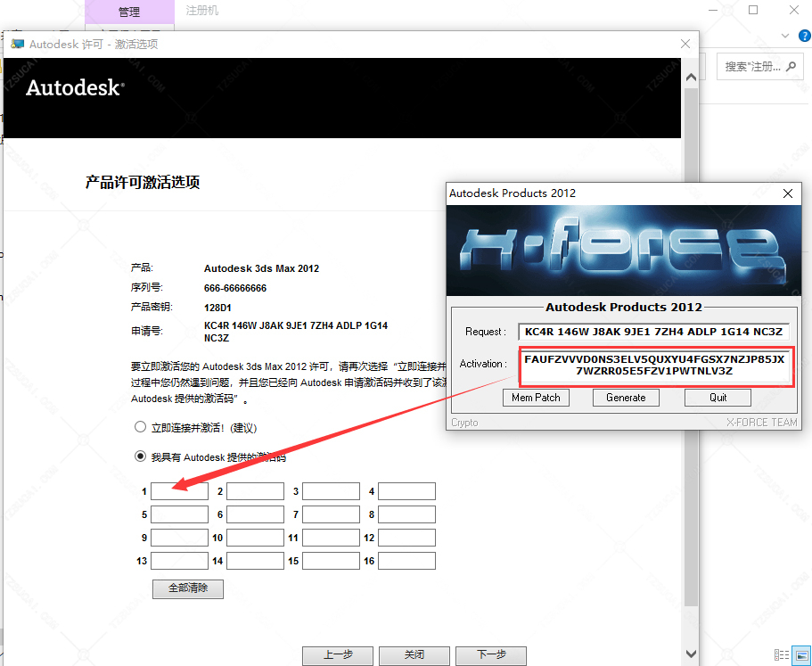Image resolution: width=812 pixels, height=666 pixels.
Task: Focus activation code box 11
Action: click(331, 538)
